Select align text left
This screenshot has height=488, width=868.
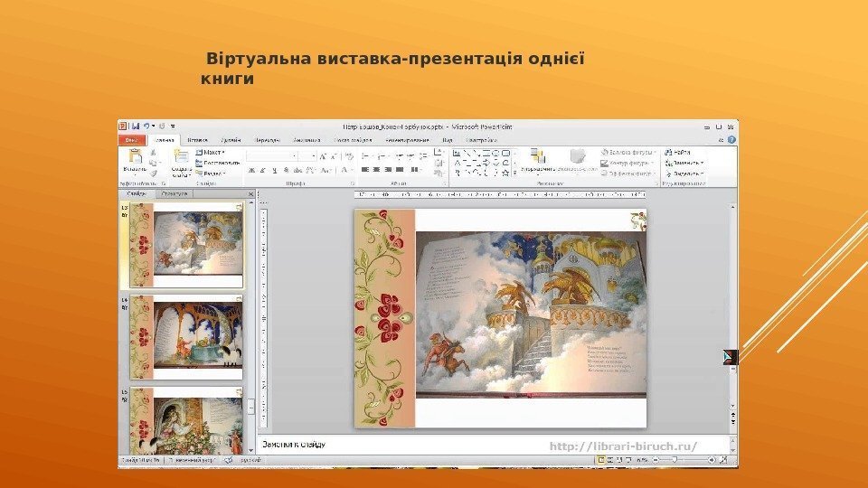point(365,170)
